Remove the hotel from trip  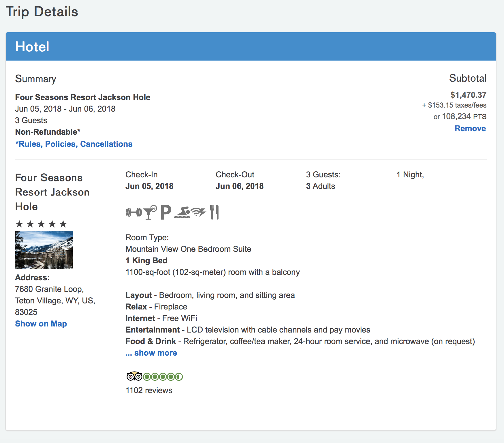[x=470, y=128]
